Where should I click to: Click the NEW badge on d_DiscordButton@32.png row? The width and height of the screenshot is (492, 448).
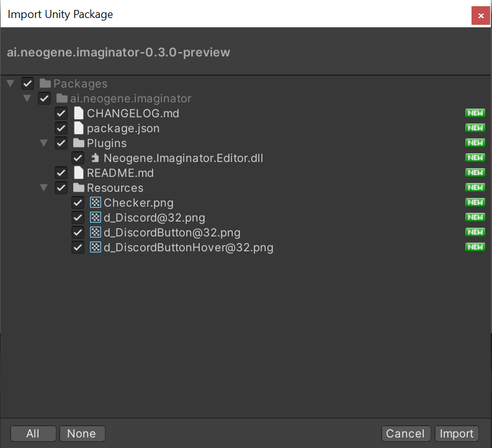pos(475,232)
